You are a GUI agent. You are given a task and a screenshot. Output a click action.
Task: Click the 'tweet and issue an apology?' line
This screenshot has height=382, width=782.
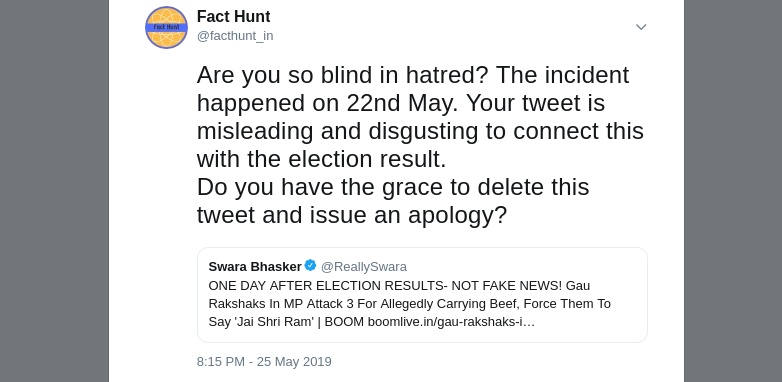click(352, 215)
